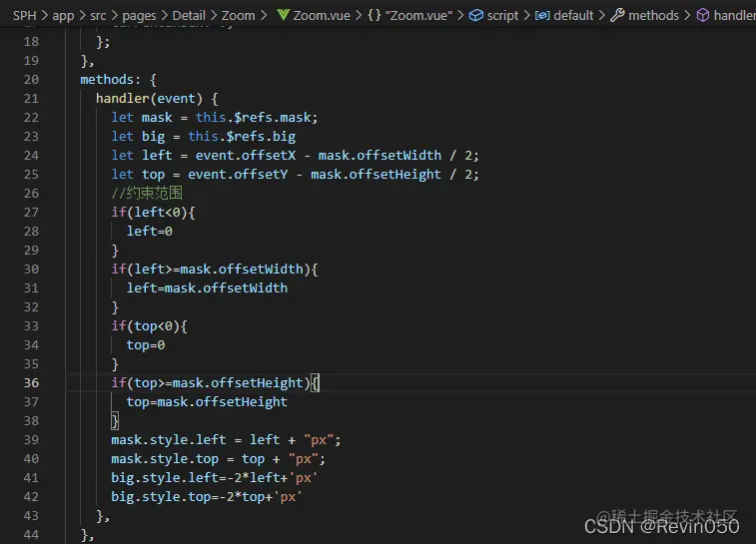The image size is (756, 544).
Task: Open the Detail breadcrumb folder
Action: tap(189, 15)
